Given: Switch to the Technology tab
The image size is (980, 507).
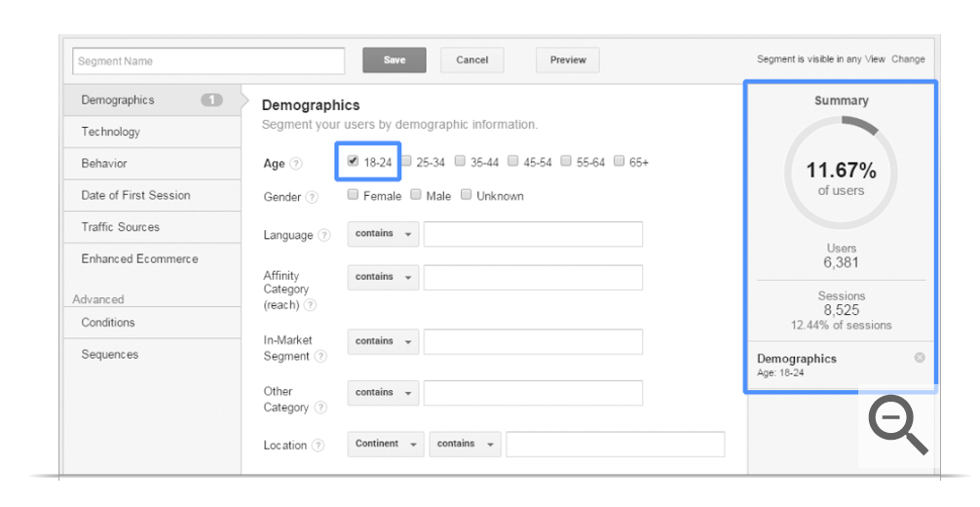Looking at the screenshot, I should pyautogui.click(x=111, y=132).
